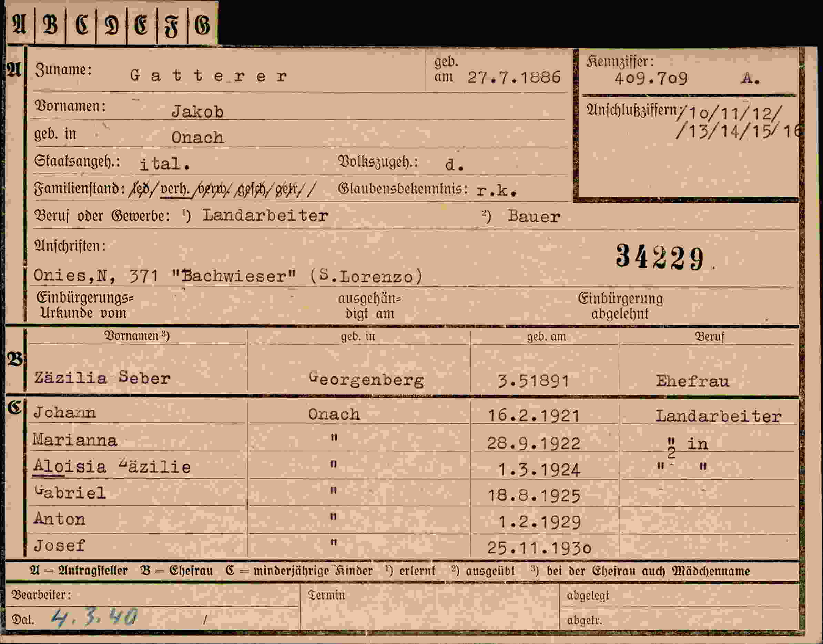Viewport: 823px width, 644px height.
Task: Click Johann's birth date 16.2.1921
Action: pos(534,416)
